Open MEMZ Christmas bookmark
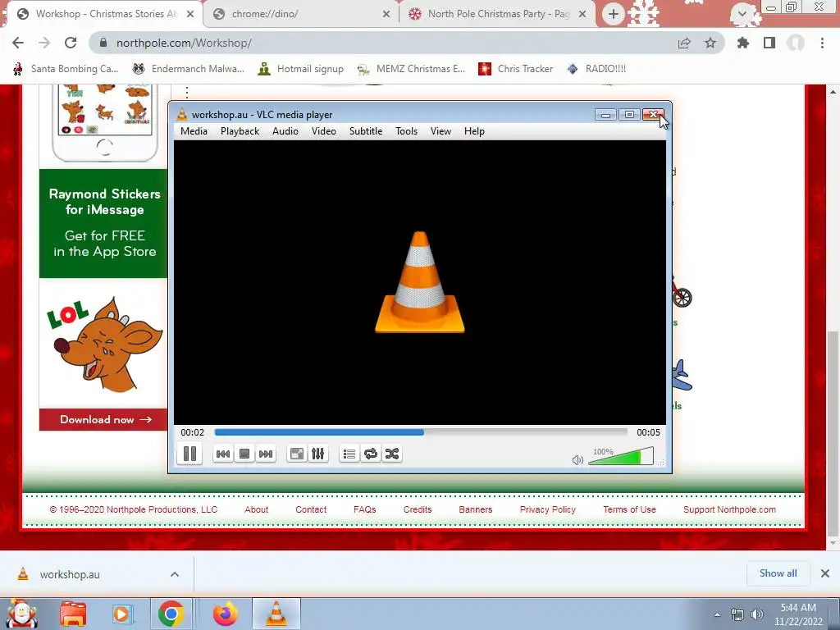Viewport: 840px width, 630px height. point(412,69)
